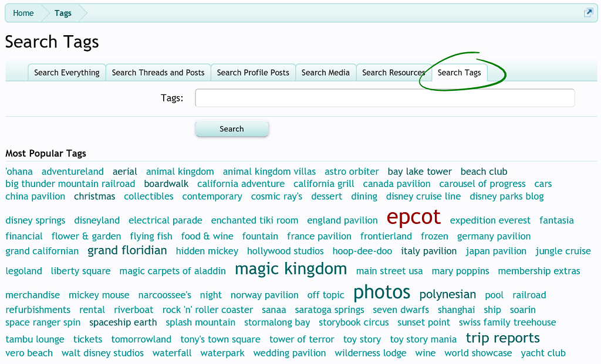The image size is (601, 364).
Task: Click the Tags breadcrumb item
Action: pos(62,12)
